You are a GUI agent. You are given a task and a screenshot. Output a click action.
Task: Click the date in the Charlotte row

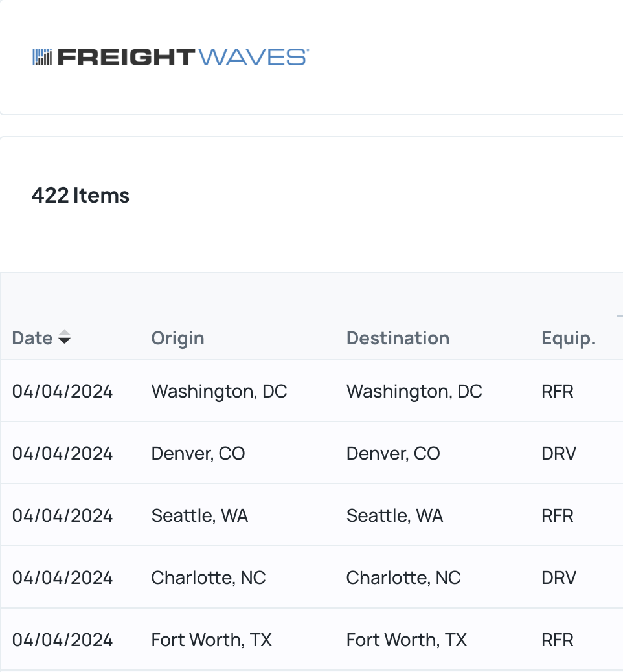(x=62, y=577)
